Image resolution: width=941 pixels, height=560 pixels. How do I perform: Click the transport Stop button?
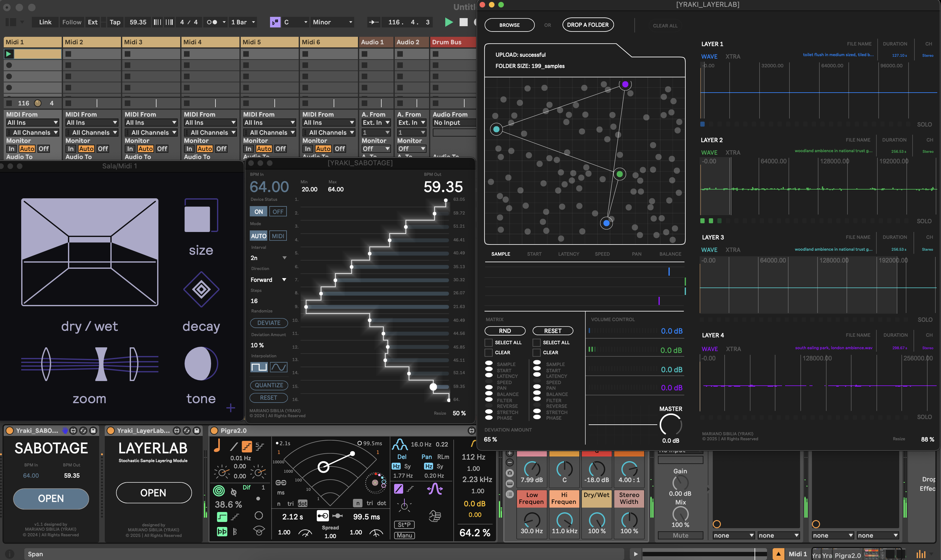click(x=464, y=22)
